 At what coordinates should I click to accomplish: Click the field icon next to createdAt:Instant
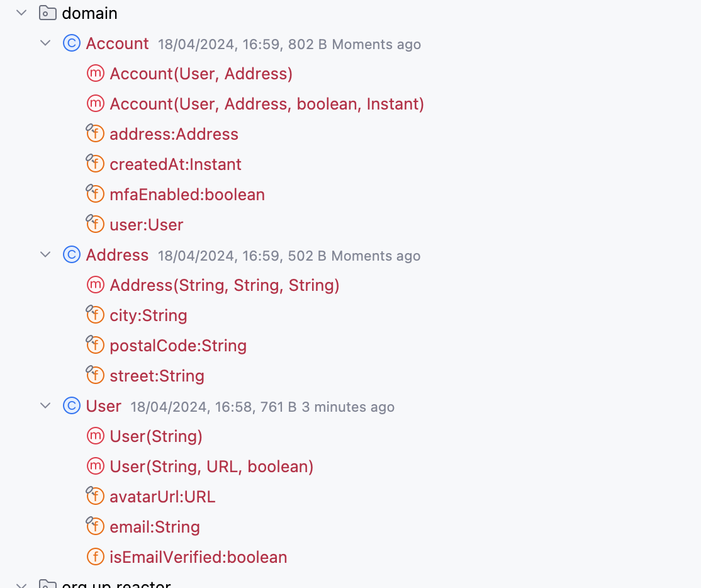[94, 164]
